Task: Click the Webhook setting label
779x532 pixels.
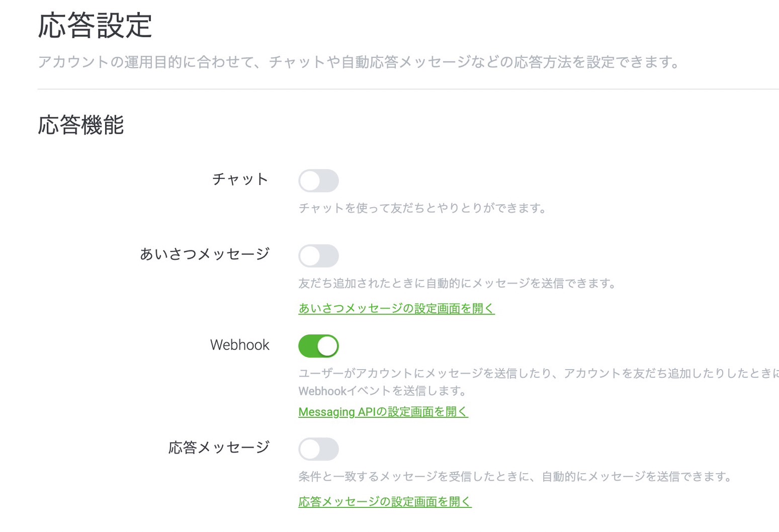Action: point(240,345)
